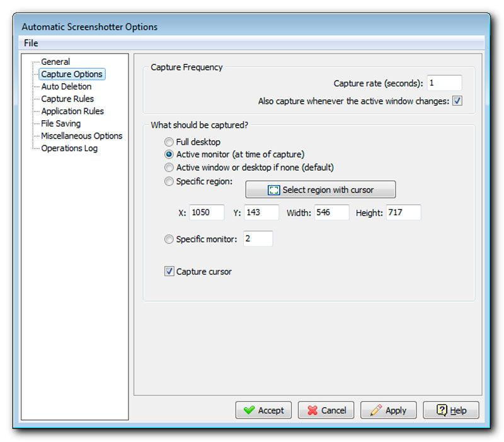The image size is (504, 442).
Task: Click the Cancel button
Action: pos(326,410)
